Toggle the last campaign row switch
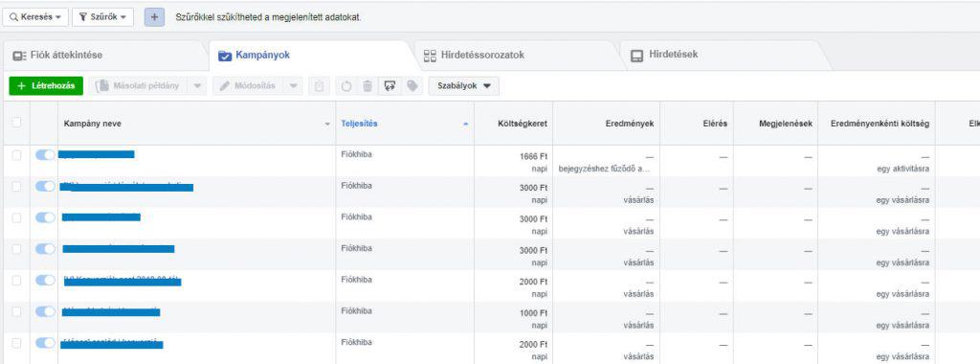 click(45, 343)
